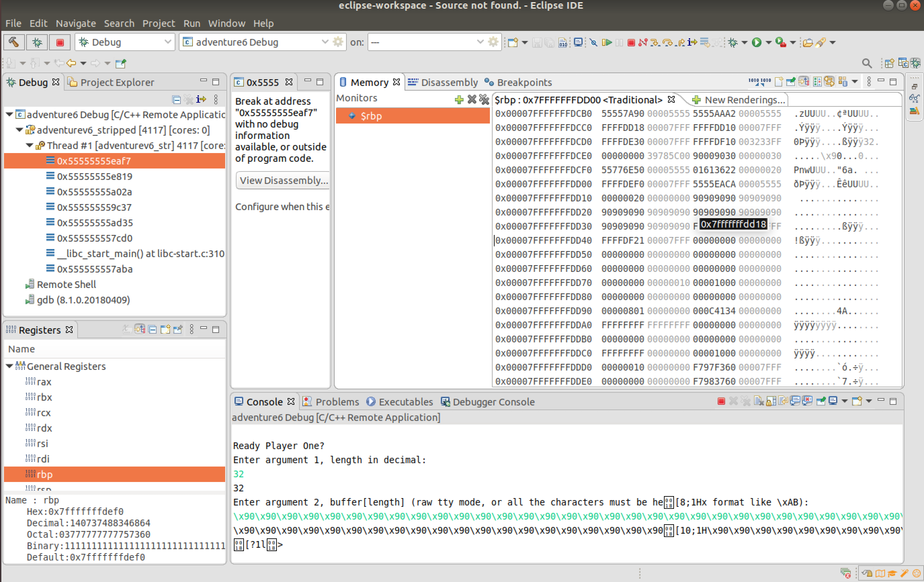Click the Disconnect debugger icon

coord(643,42)
